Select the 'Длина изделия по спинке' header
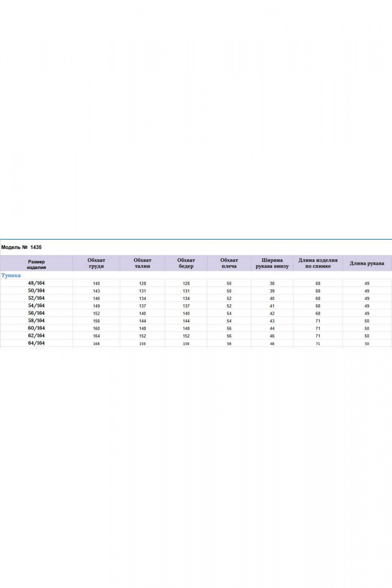The height and width of the screenshot is (588, 392). click(318, 263)
